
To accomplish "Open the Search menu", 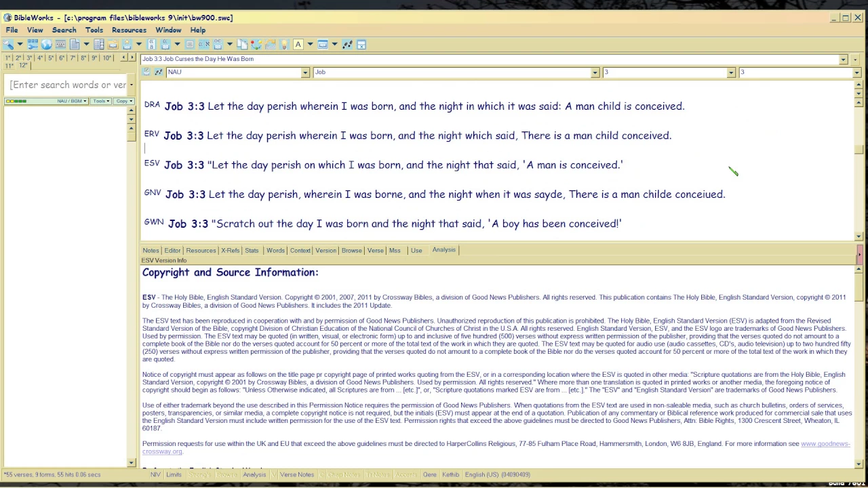I will [x=64, y=30].
